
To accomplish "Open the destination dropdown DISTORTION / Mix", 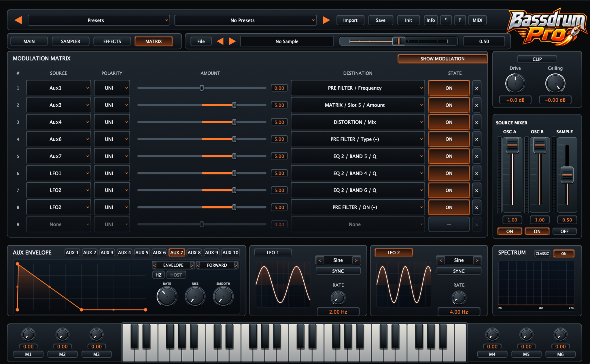I will coord(358,122).
